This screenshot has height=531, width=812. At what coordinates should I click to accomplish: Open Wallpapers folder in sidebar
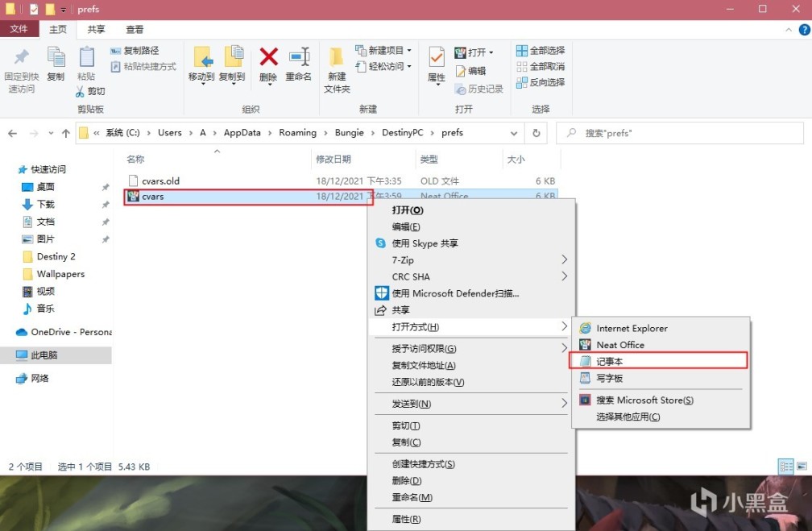point(60,274)
